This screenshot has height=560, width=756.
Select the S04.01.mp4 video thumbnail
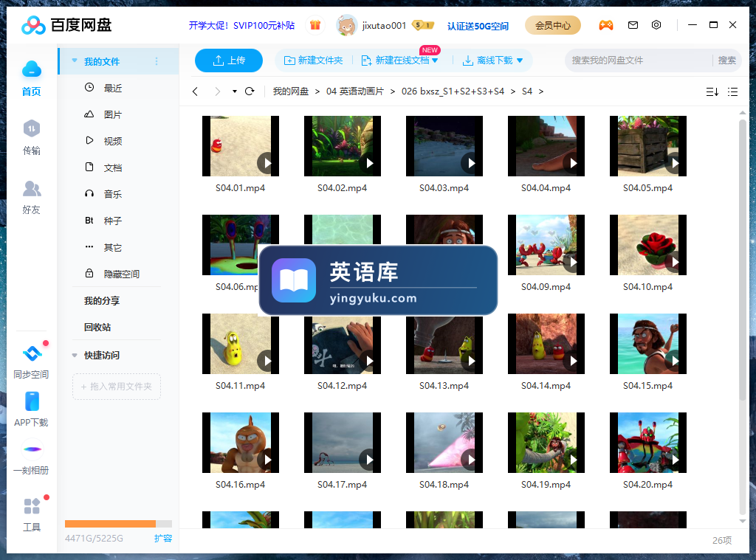tap(241, 146)
